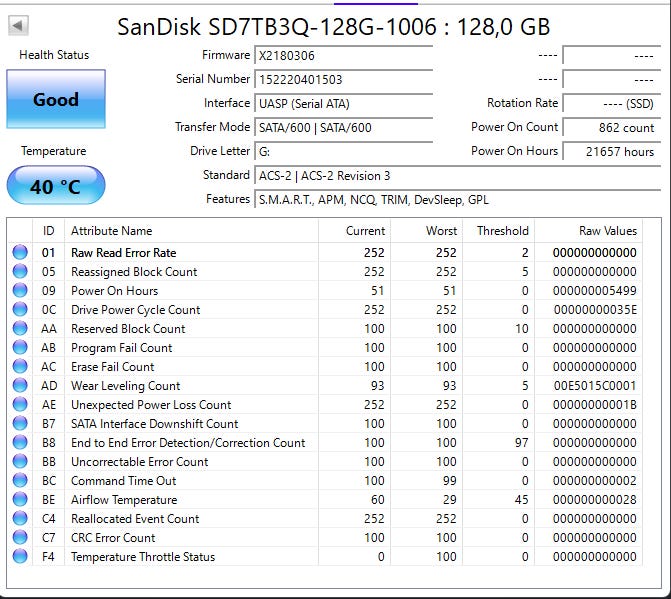
Task: Click the ID column header
Action: pos(48,231)
